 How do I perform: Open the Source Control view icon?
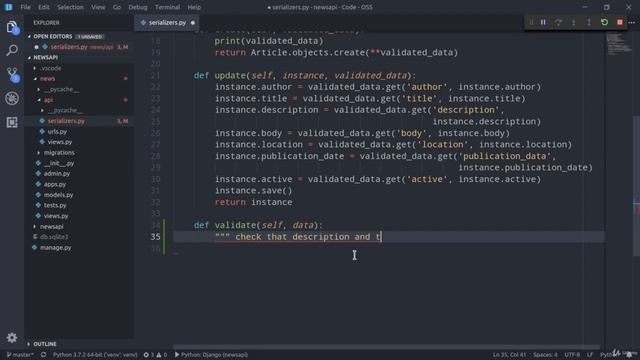[x=13, y=74]
